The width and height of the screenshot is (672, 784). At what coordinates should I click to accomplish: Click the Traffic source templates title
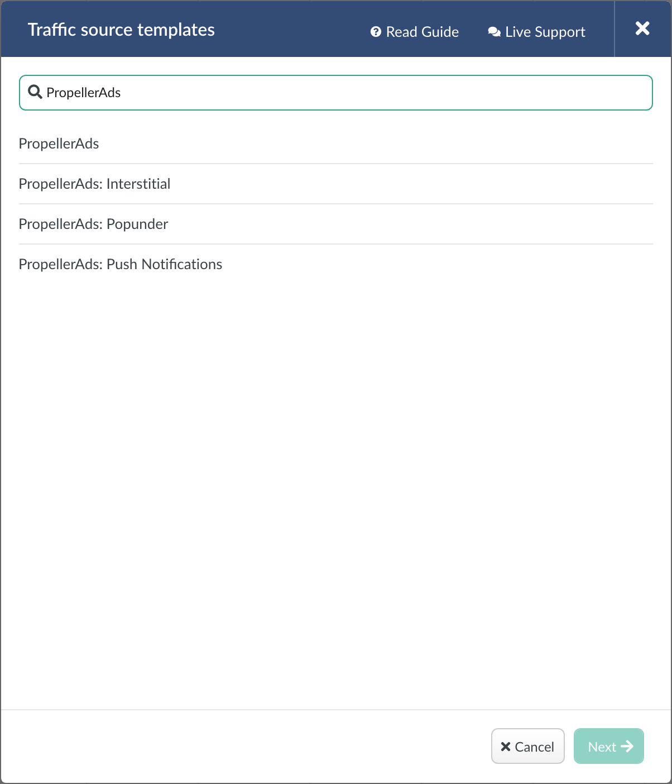[x=121, y=30]
